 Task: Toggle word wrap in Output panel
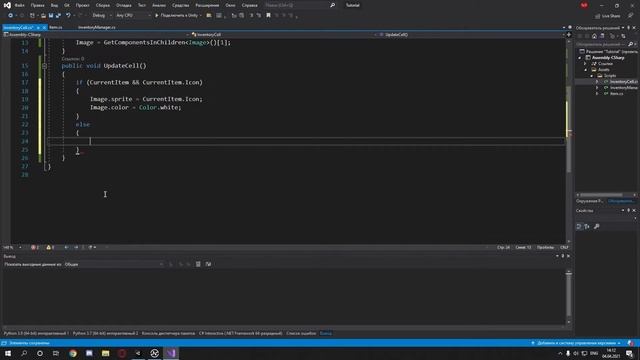(x=208, y=264)
